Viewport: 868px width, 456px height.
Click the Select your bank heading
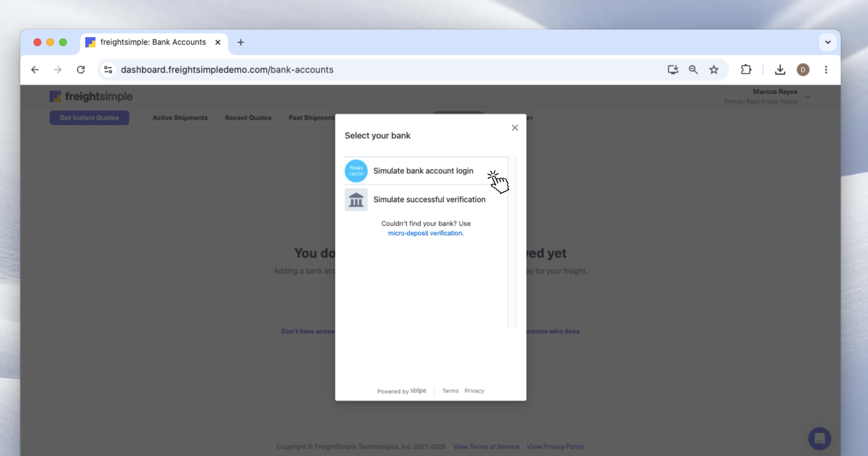[377, 136]
